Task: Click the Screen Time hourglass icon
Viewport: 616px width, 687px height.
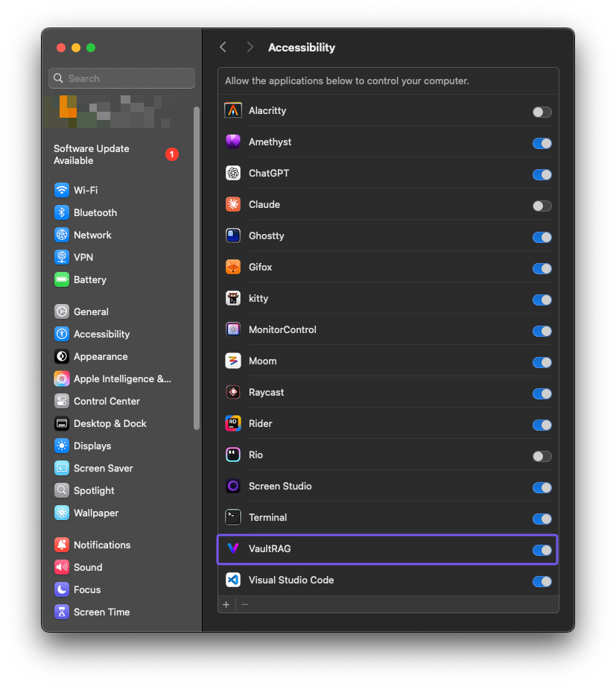Action: (62, 612)
